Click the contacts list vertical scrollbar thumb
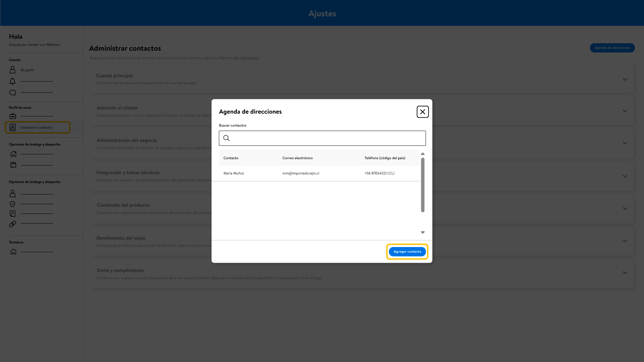The height and width of the screenshot is (362, 644). (x=422, y=185)
